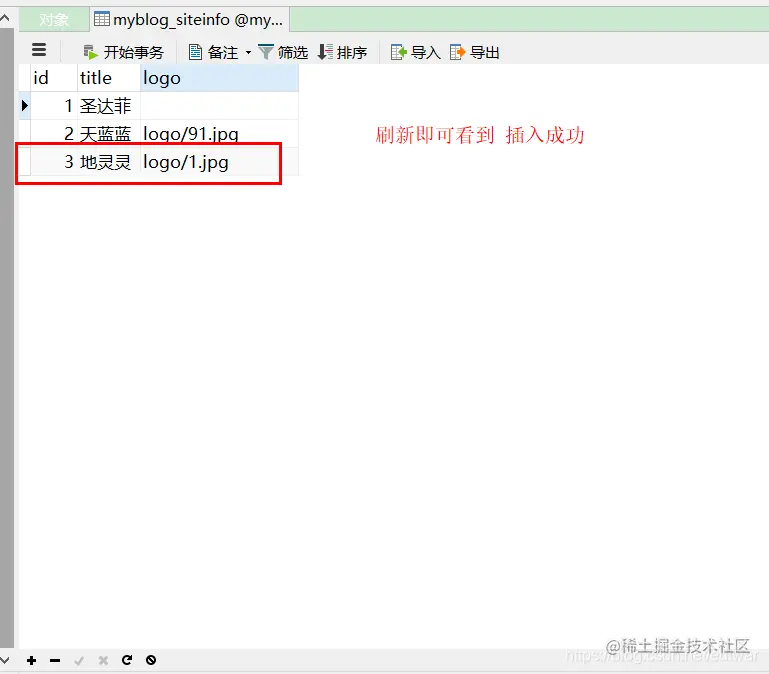The width and height of the screenshot is (769, 674).
Task: Discard changes with the X icon
Action: [x=103, y=660]
